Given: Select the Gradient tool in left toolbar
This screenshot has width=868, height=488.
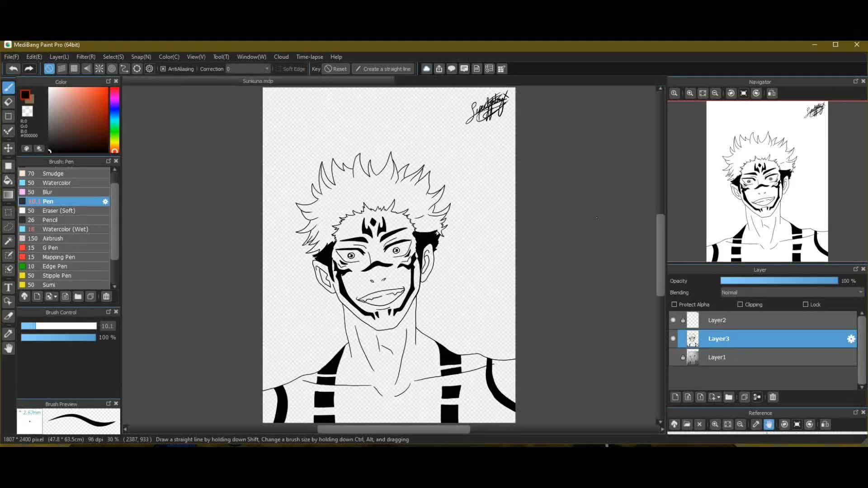Looking at the screenshot, I should 8,195.
